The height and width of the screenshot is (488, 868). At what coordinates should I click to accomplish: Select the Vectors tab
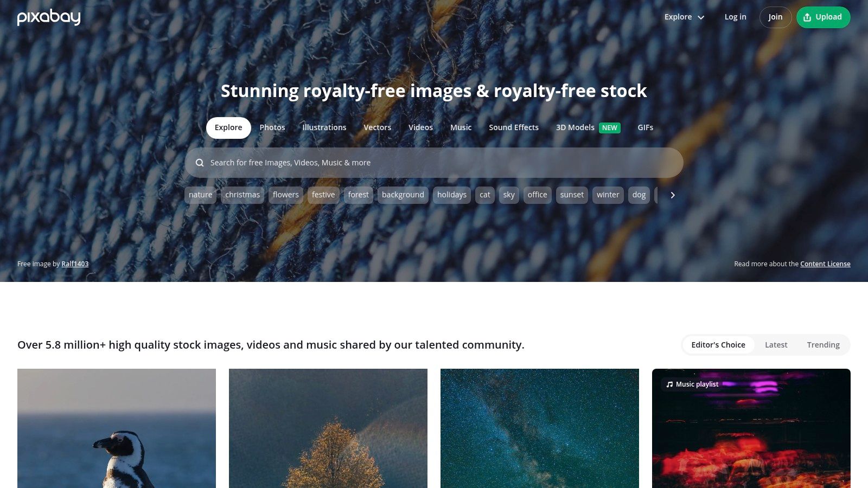pyautogui.click(x=377, y=128)
